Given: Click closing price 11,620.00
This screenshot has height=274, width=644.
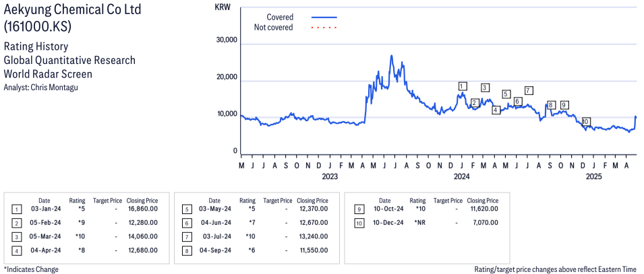Looking at the screenshot, I should click(x=484, y=209).
